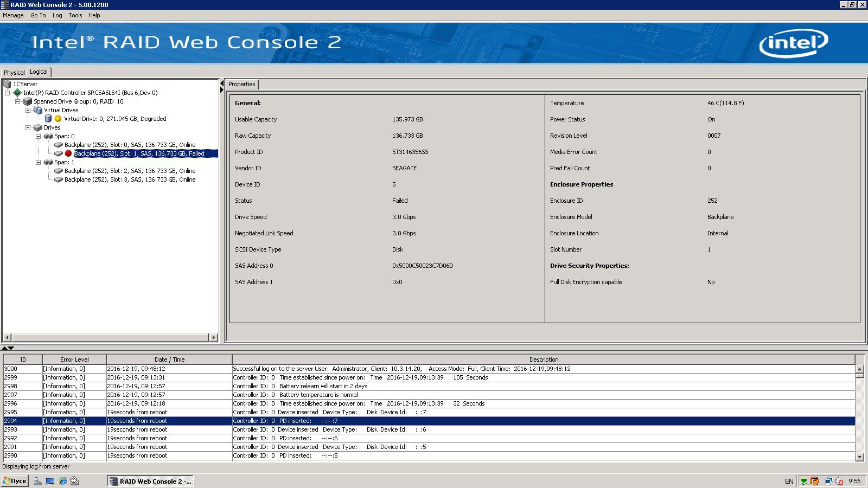The width and height of the screenshot is (868, 488).
Task: Click the muted volume tray icon
Action: coord(839,481)
